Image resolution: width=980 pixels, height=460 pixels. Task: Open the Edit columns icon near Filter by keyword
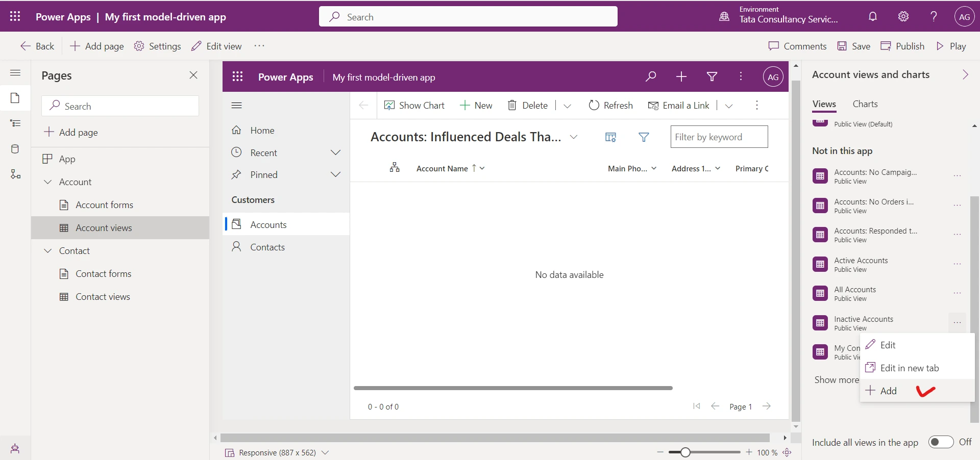point(610,137)
